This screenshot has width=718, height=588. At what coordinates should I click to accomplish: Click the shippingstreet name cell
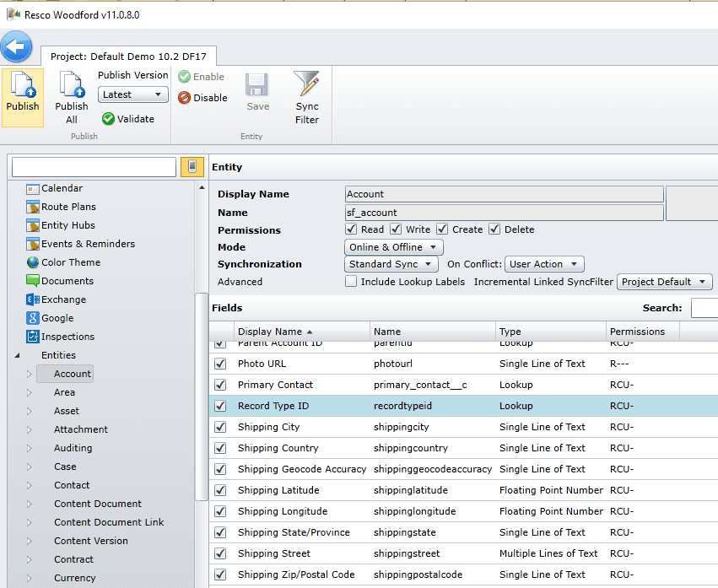point(406,553)
